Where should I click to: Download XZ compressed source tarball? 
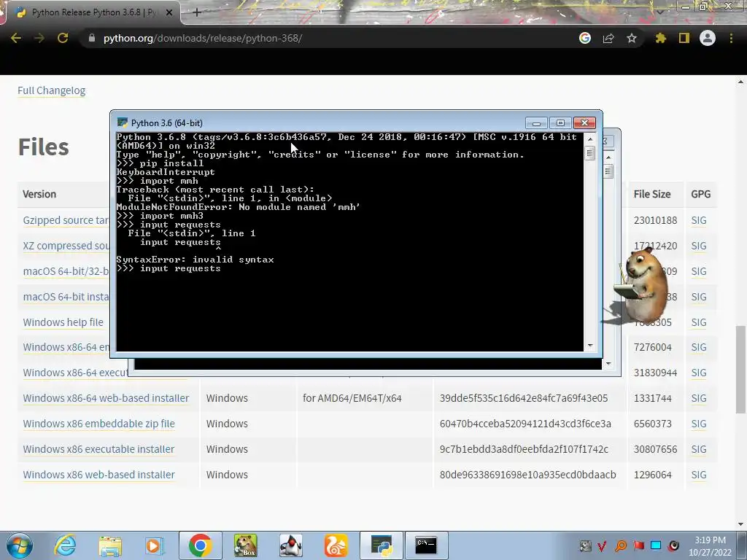(66, 246)
